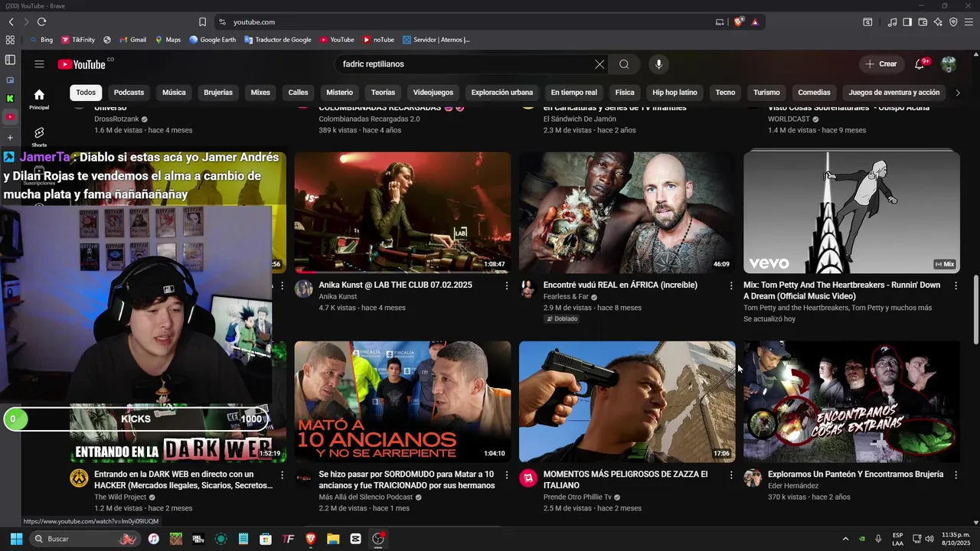
Task: Open the Principal home sidebar icon
Action: coord(39,99)
